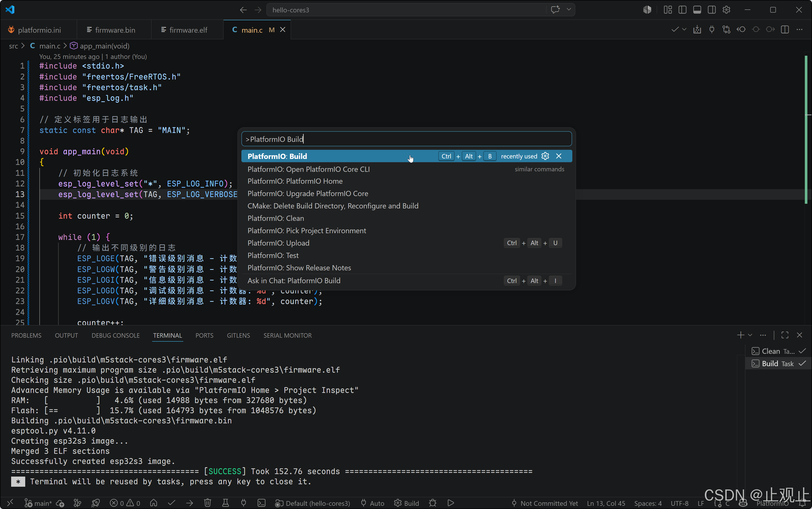This screenshot has height=509, width=812.
Task: Open the DEBUG CONSOLE panel tab
Action: point(116,335)
